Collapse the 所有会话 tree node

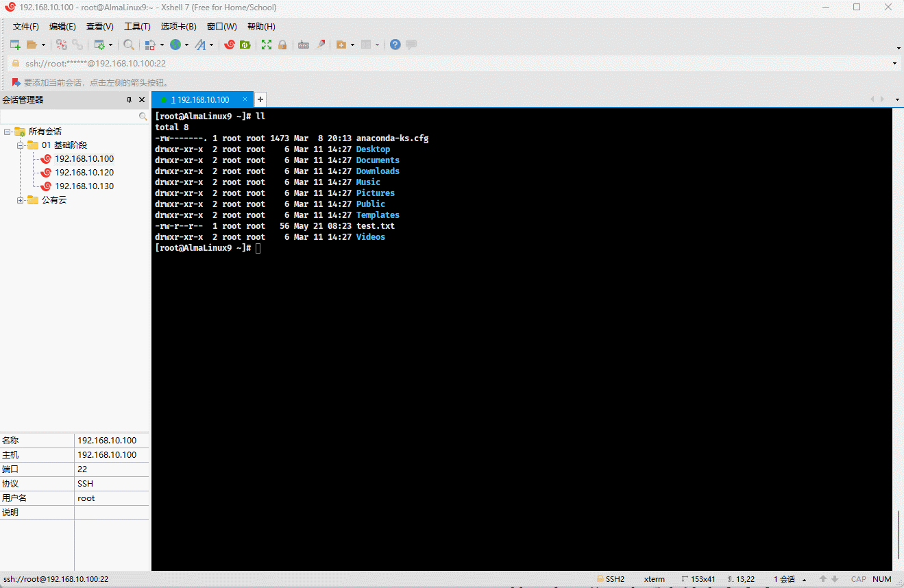pos(7,132)
